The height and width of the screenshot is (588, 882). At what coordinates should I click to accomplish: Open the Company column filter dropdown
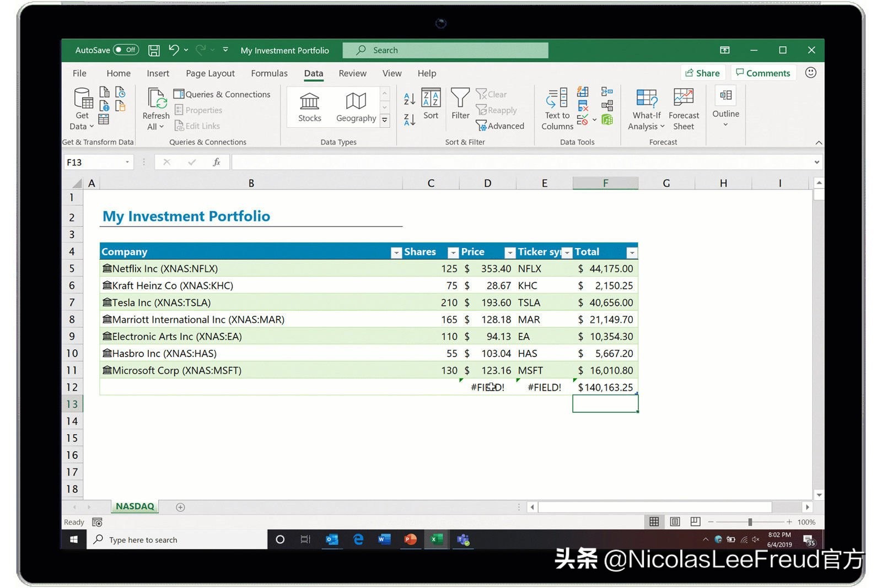click(x=396, y=252)
